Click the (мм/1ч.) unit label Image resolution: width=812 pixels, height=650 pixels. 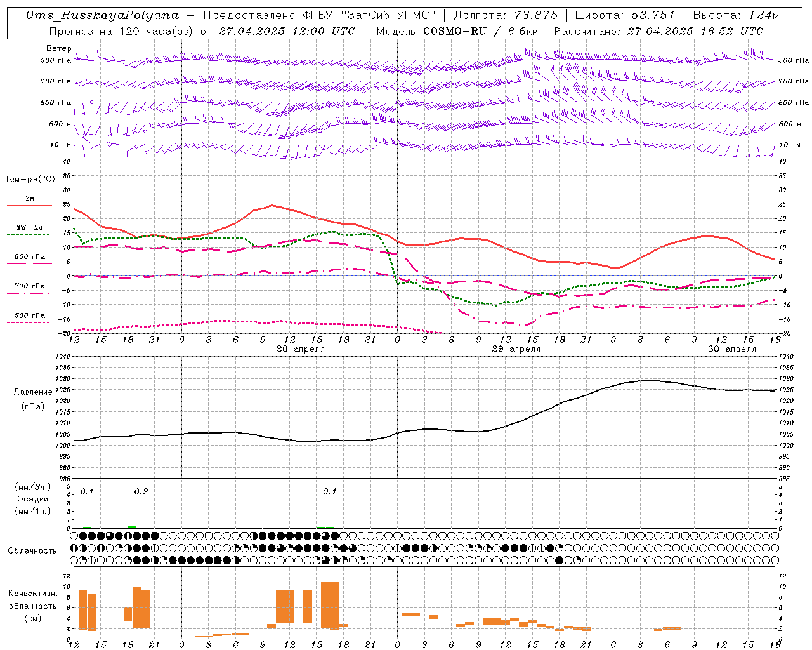pos(33,511)
